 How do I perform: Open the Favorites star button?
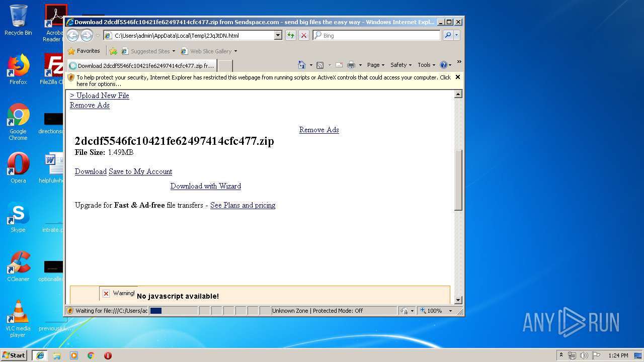84,51
